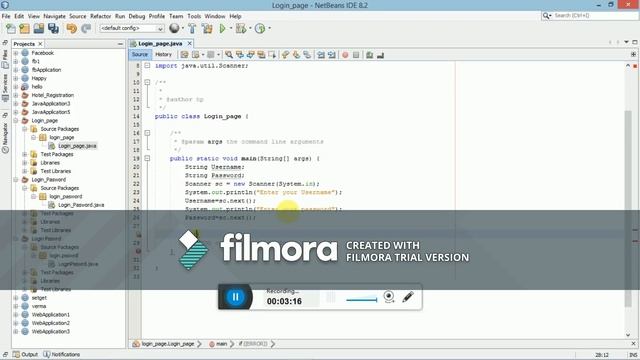Open the Refactor menu
This screenshot has width=640, height=360.
coord(100,16)
